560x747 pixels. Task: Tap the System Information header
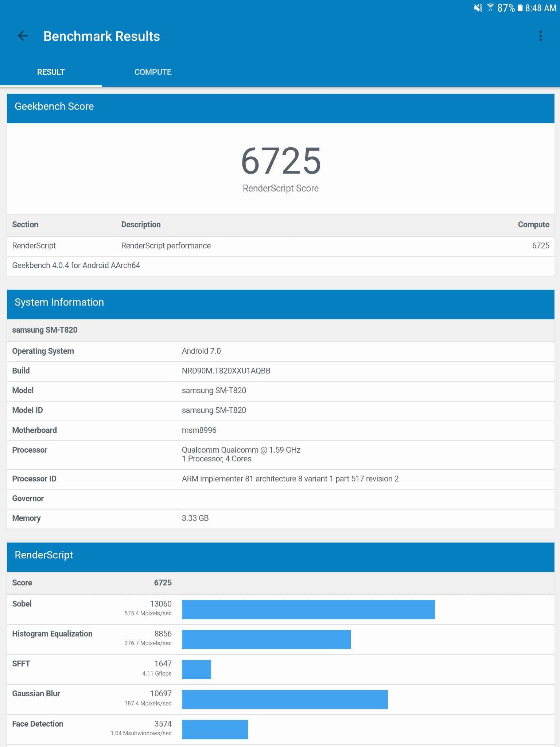[281, 305]
